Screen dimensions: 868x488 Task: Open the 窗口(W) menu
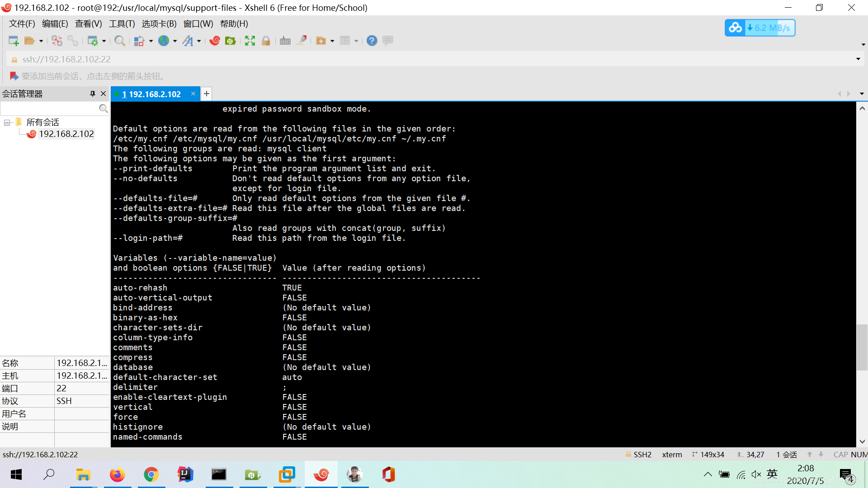(198, 24)
